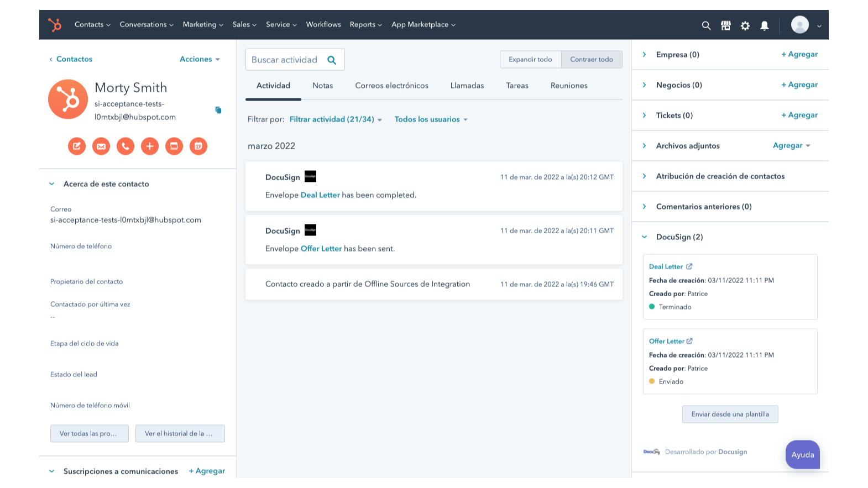Open the marketplace storefront icon
Image resolution: width=868 pixels, height=488 pixels.
tap(726, 25)
